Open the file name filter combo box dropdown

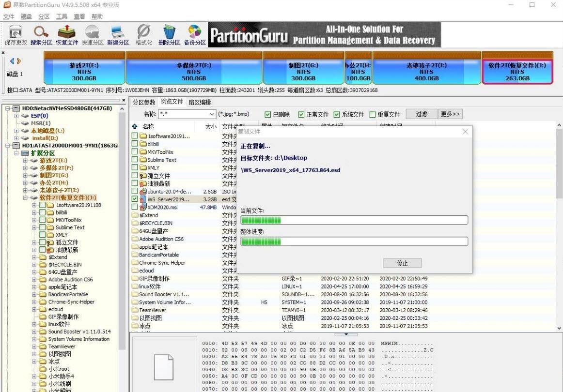pyautogui.click(x=211, y=114)
